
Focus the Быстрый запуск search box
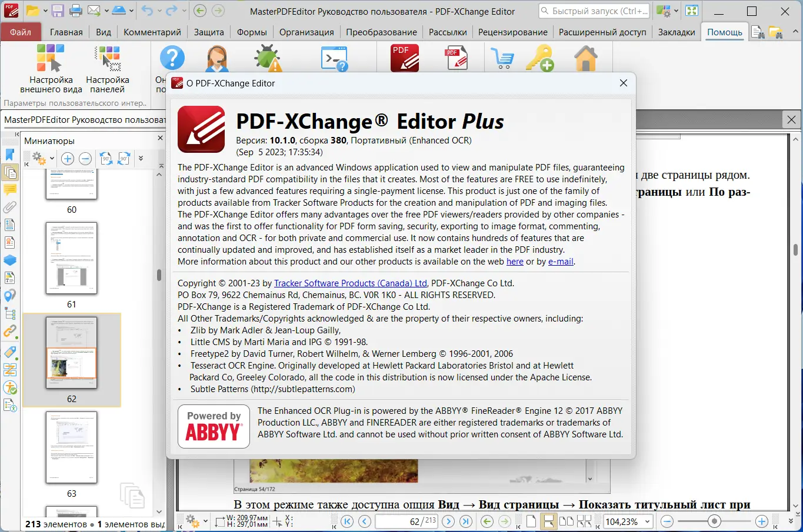coord(594,11)
